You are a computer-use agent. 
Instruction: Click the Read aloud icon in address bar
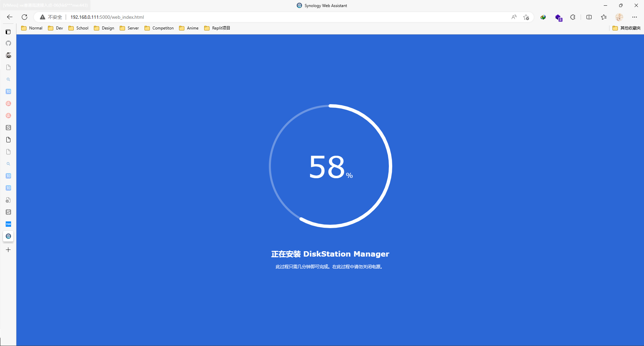coord(514,17)
